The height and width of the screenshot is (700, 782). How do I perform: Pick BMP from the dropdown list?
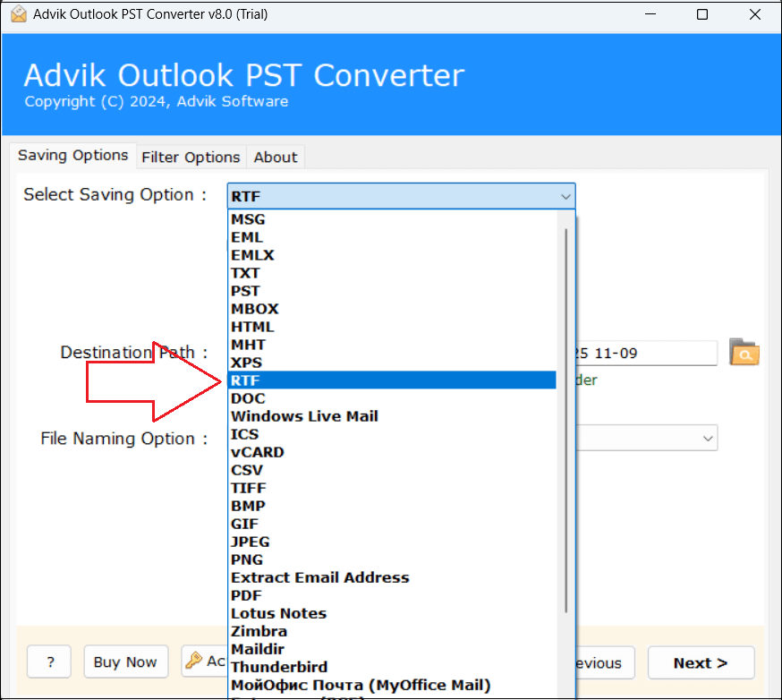point(392,507)
